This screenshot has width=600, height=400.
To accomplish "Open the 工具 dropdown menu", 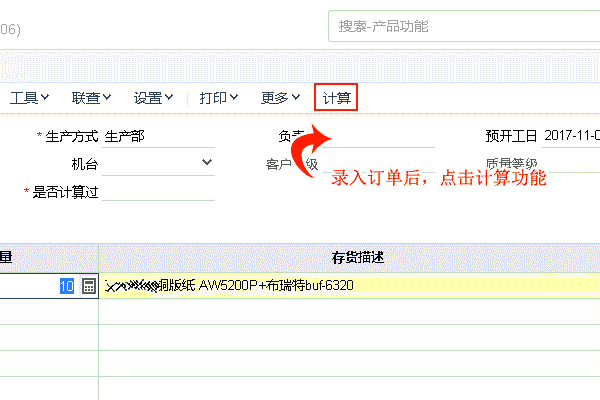I will (30, 97).
